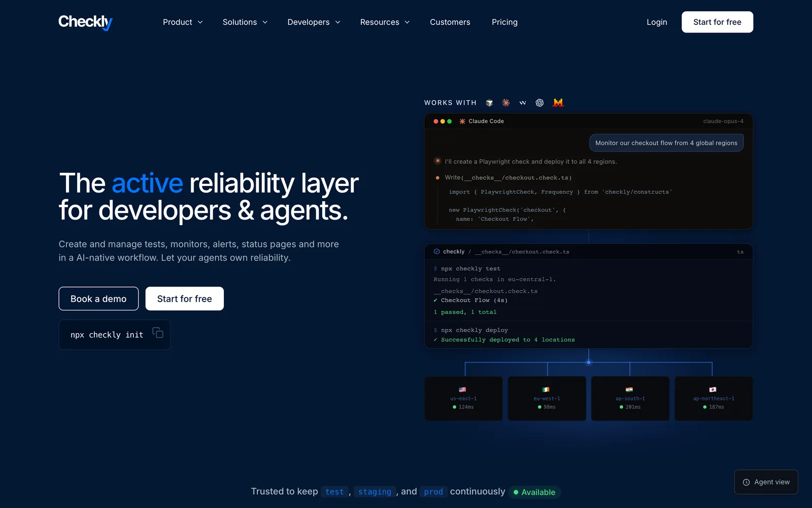Click the npx checkly init command box
Screen dimensions: 812x508
[115, 335]
